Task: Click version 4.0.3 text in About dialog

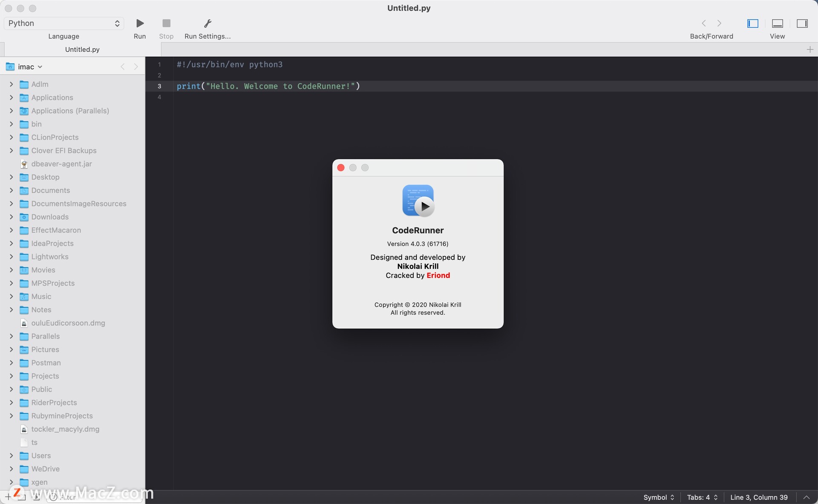Action: point(418,244)
